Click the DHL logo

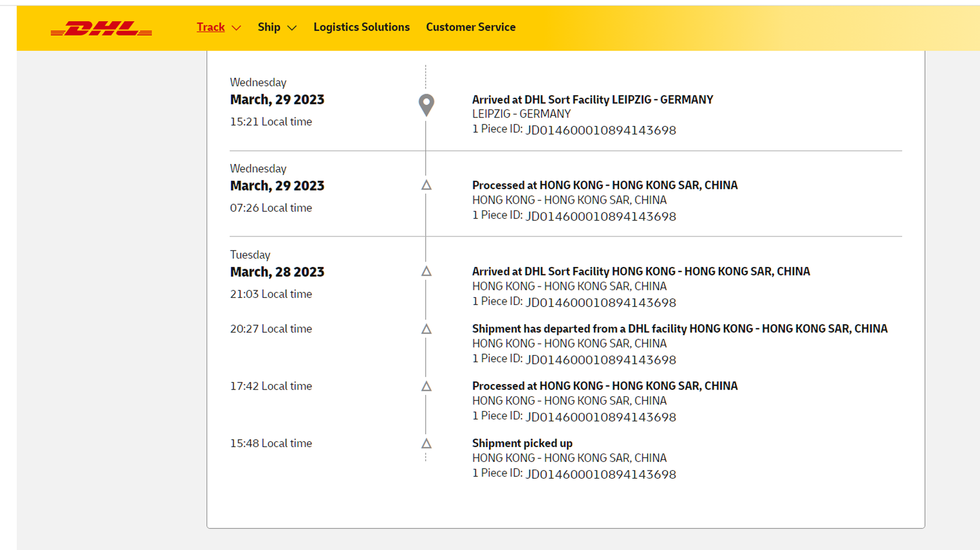[101, 29]
